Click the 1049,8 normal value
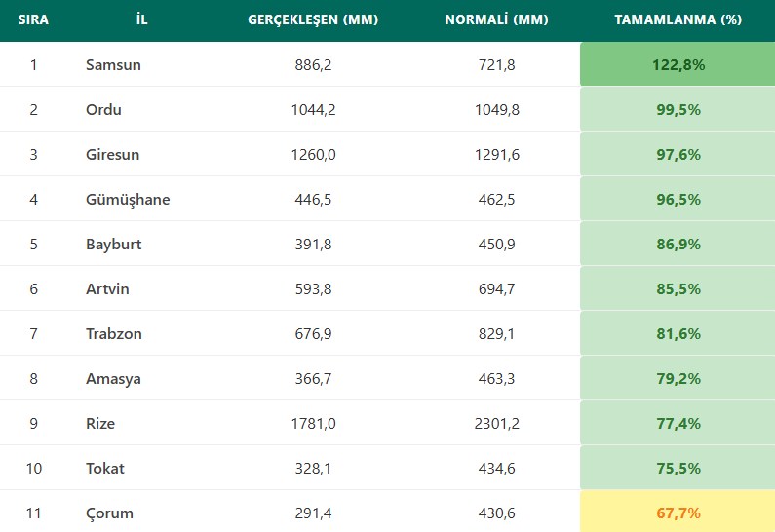The height and width of the screenshot is (532, 775). tap(496, 110)
